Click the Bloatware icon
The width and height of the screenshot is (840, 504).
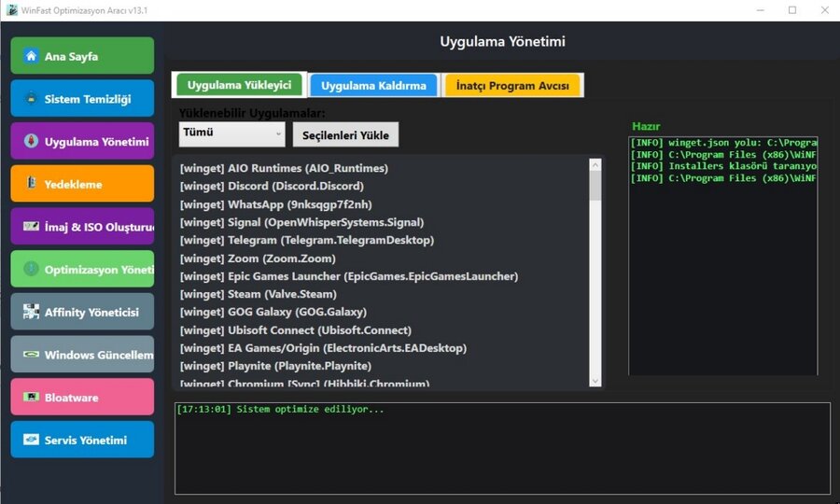point(31,397)
